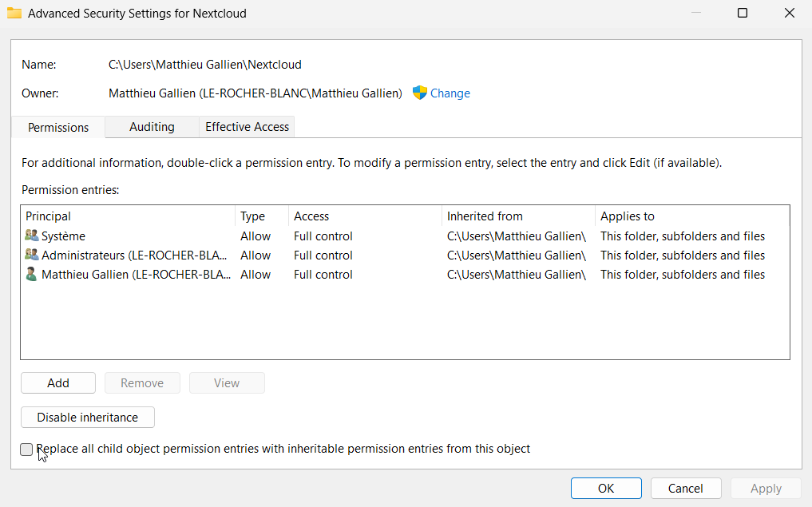Click Full control in the Système row
812x507 pixels.
click(323, 236)
